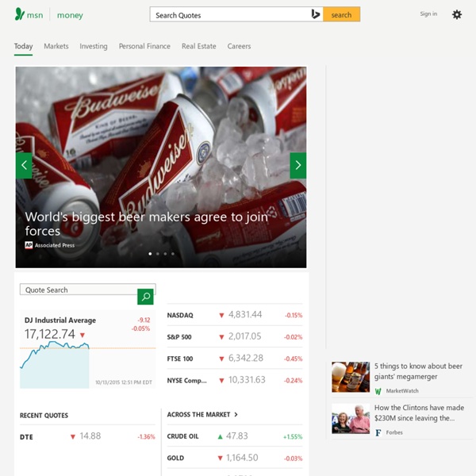This screenshot has height=476, width=476.
Task: Select the second carousel dot indicator
Action: [x=158, y=254]
